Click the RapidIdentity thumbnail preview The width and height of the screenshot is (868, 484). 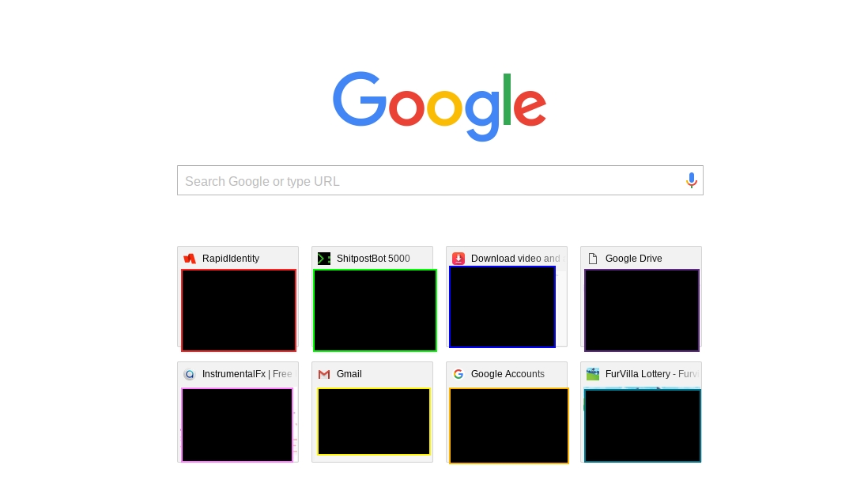tap(239, 310)
